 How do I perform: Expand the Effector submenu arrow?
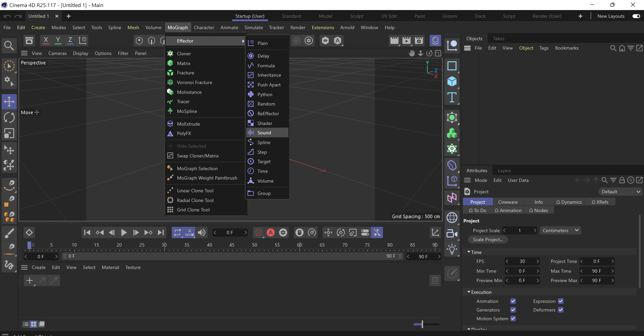pyautogui.click(x=243, y=41)
